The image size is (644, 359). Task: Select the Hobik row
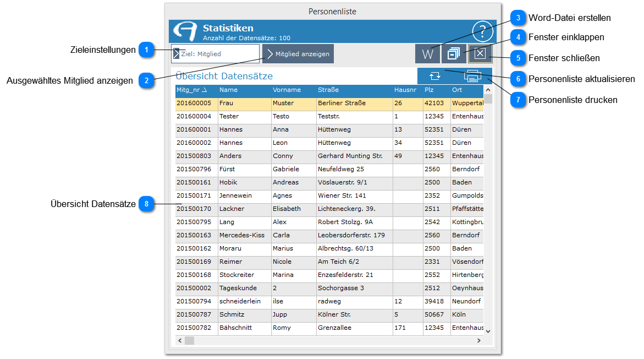(x=329, y=183)
